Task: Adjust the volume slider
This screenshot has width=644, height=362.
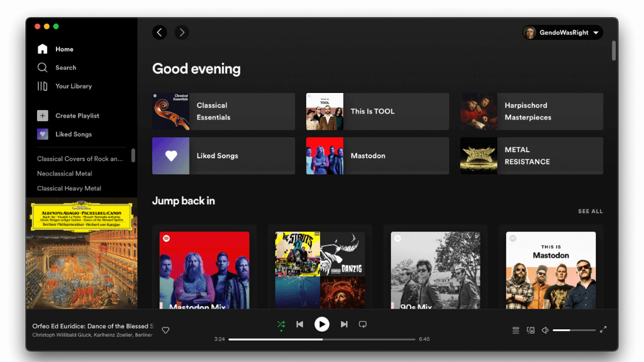Action: (574, 330)
